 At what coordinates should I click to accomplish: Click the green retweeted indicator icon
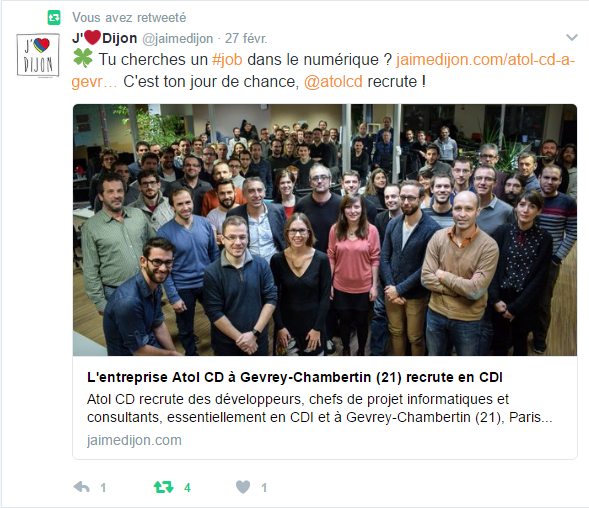tap(54, 17)
